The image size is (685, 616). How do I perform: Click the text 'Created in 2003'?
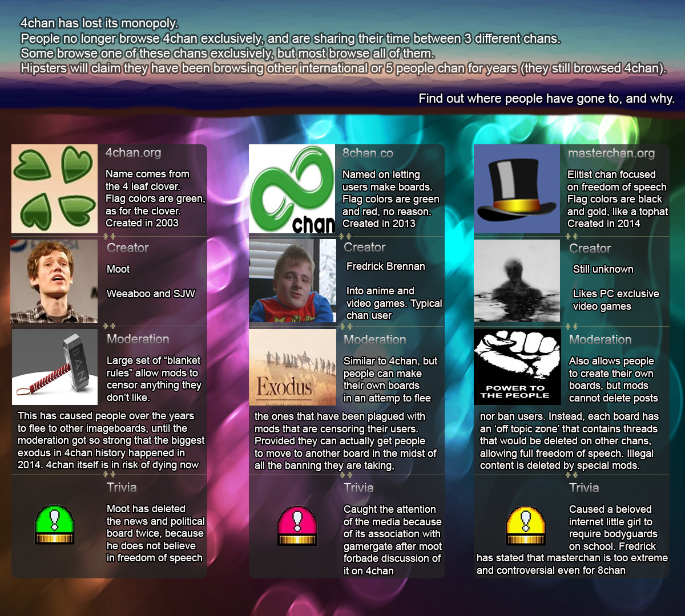coord(142,223)
